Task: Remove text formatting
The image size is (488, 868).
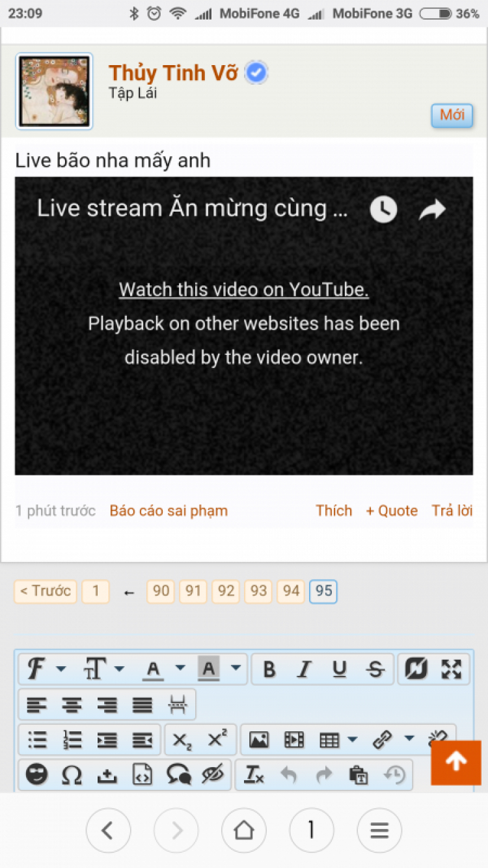Action: pyautogui.click(x=254, y=775)
